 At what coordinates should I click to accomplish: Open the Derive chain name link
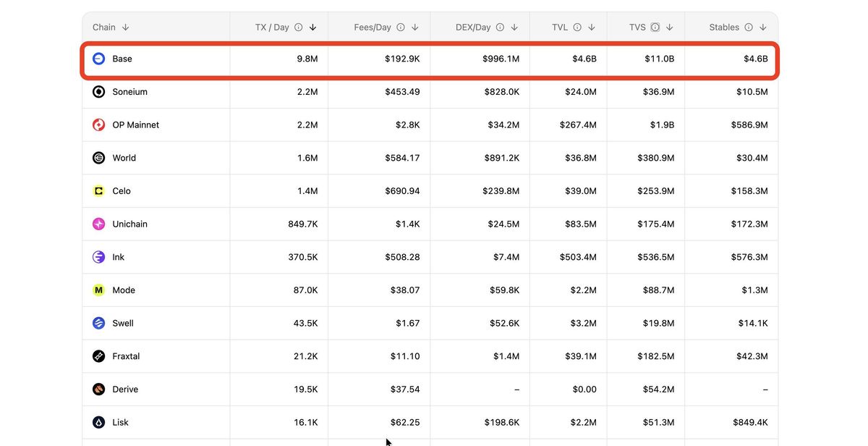tap(126, 390)
